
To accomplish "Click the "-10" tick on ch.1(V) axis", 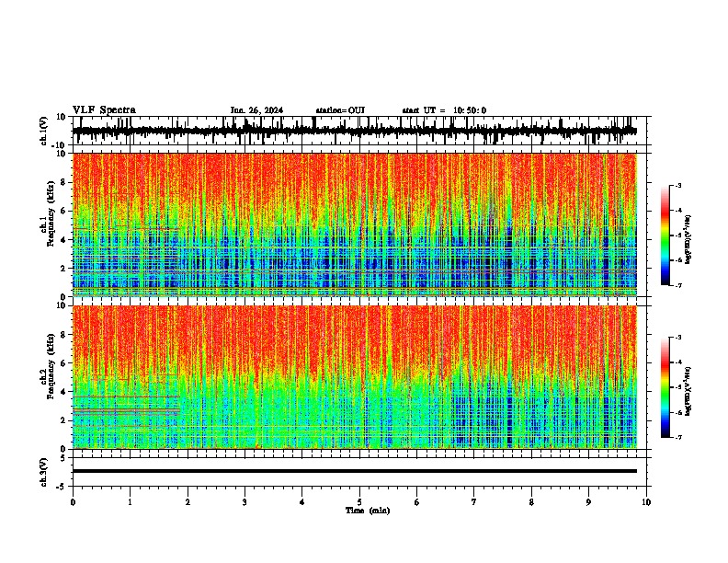I will [x=60, y=145].
